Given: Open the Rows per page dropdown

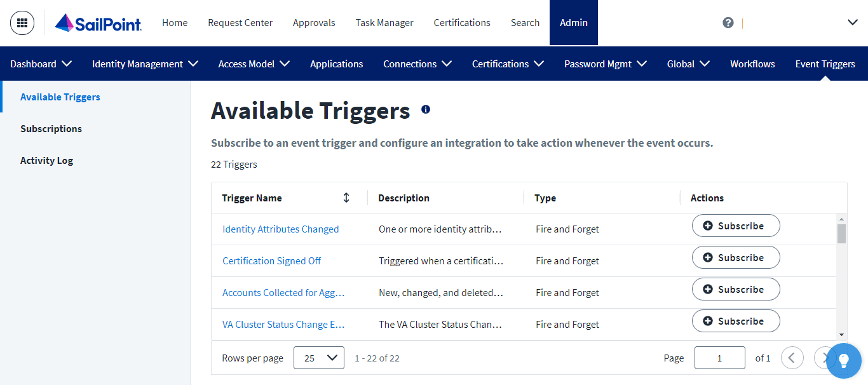Looking at the screenshot, I should tap(318, 358).
